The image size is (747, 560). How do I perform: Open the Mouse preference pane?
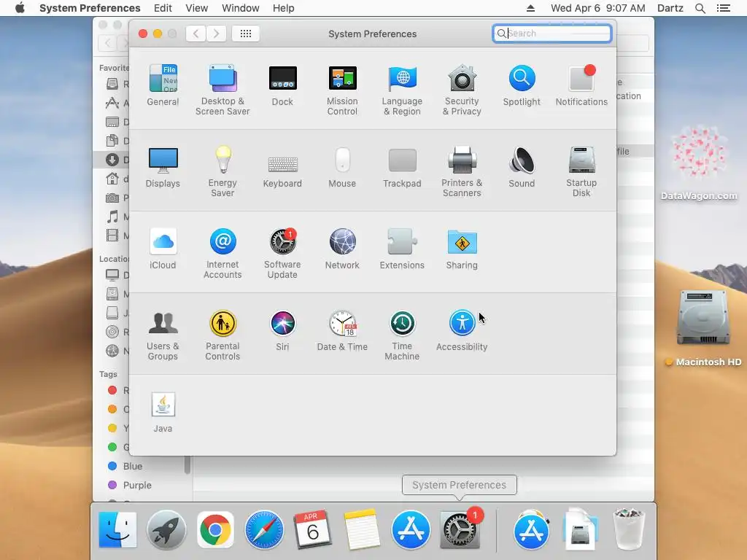(342, 168)
